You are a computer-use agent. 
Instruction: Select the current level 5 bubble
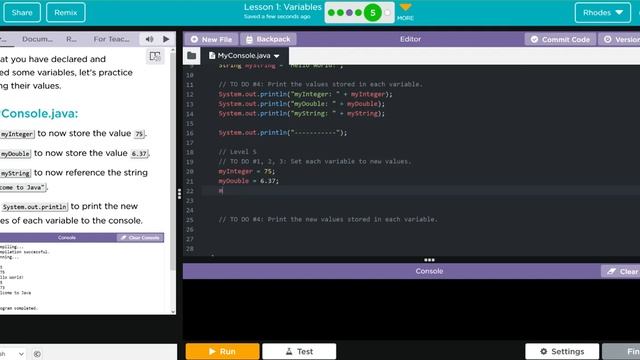tap(373, 13)
